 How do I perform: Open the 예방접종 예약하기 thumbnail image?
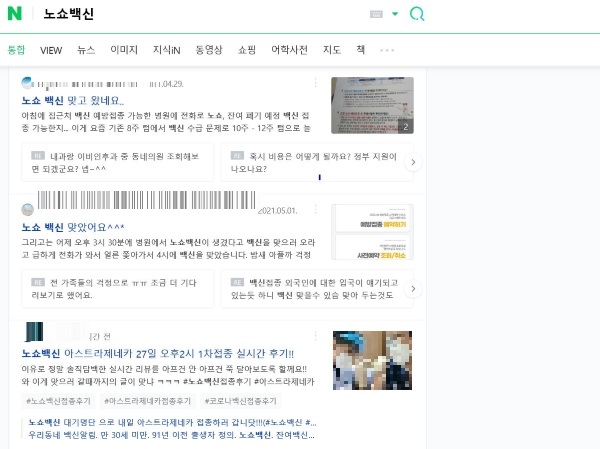[x=372, y=232]
